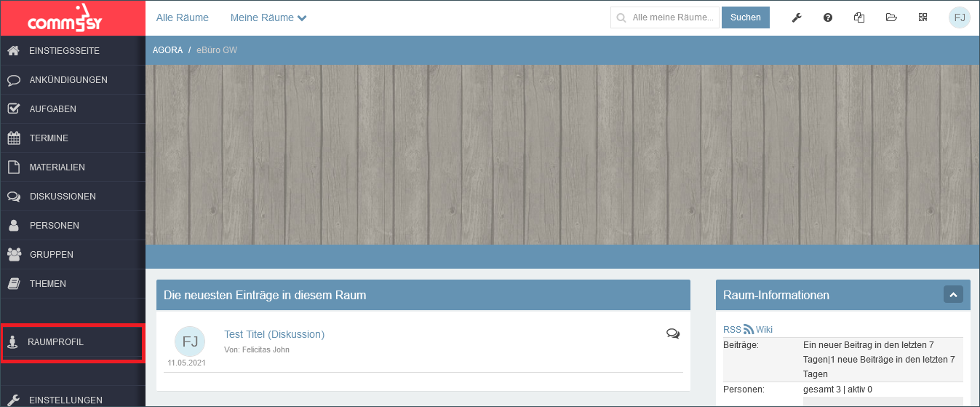Click the book icon beside Themen
Image resolution: width=980 pixels, height=407 pixels.
click(x=13, y=284)
